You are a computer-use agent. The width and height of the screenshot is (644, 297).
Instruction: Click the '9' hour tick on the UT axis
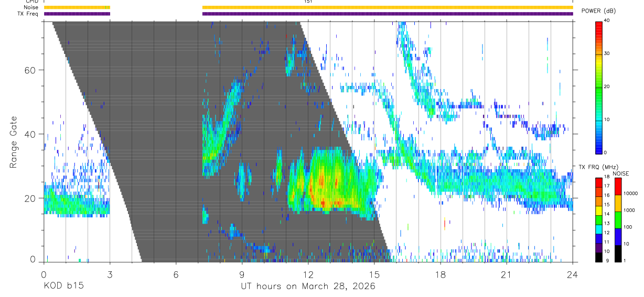tap(242, 274)
